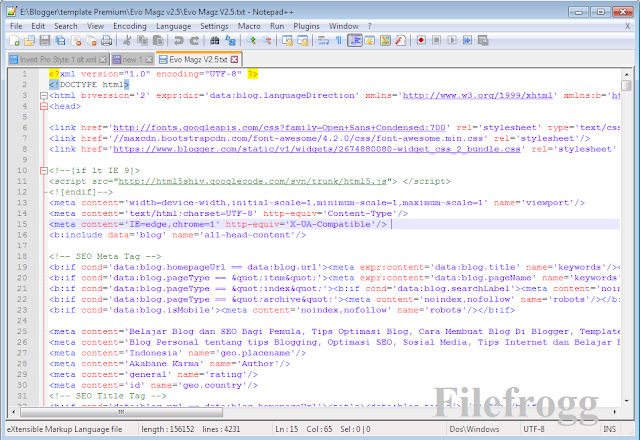Collapse the html fold marker on line 3
This screenshot has height=440, width=640.
click(44, 96)
